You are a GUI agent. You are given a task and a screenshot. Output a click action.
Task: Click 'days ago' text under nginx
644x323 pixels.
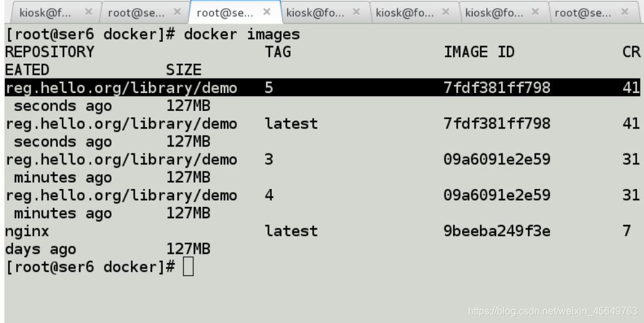[x=41, y=249]
